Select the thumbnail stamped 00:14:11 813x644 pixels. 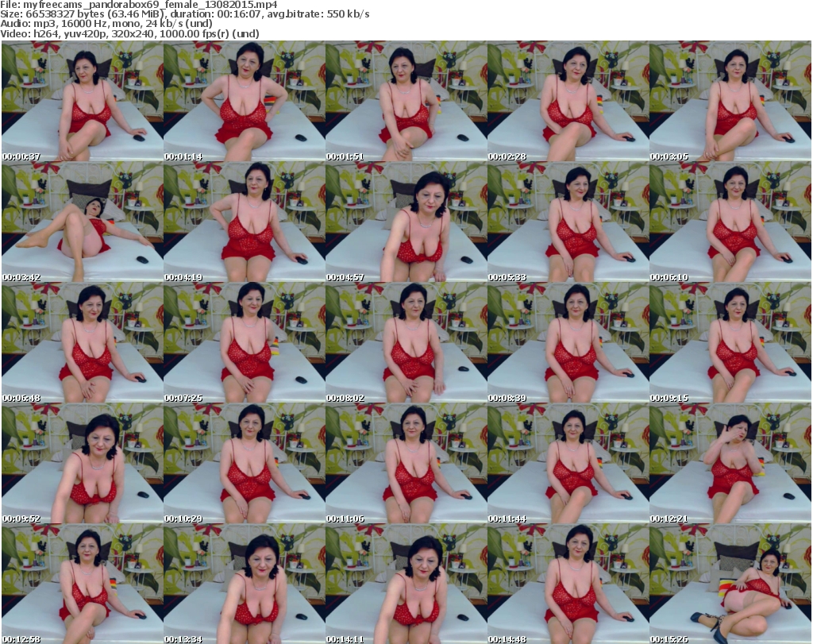[x=406, y=584]
